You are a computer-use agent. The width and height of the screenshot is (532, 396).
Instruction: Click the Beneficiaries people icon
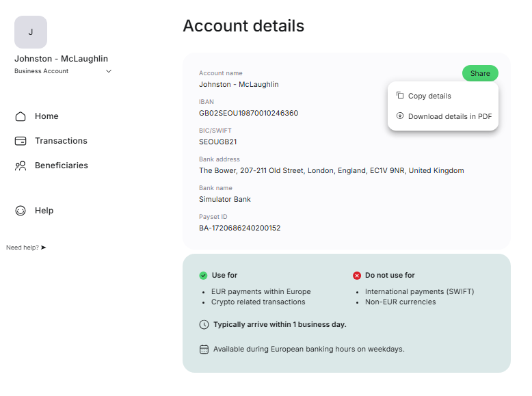point(21,166)
